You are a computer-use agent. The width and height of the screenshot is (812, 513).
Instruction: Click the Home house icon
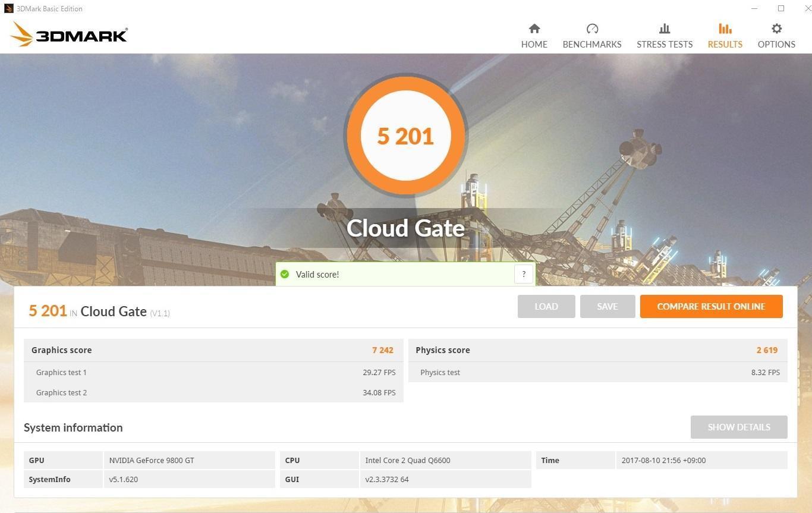[x=534, y=29]
